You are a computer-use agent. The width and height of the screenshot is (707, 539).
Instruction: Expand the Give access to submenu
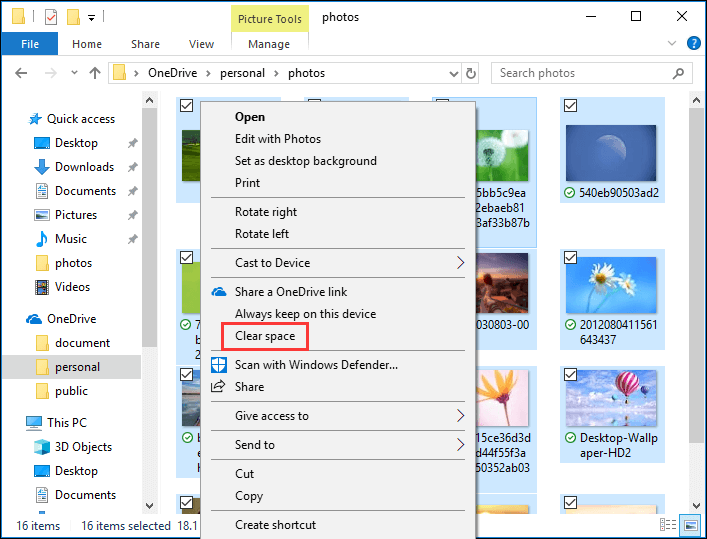pos(338,416)
